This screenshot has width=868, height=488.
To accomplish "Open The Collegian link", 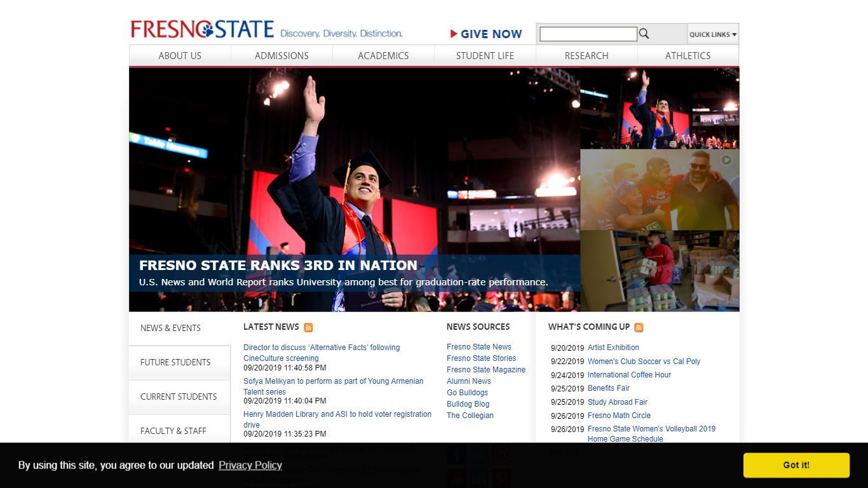I will tap(470, 416).
